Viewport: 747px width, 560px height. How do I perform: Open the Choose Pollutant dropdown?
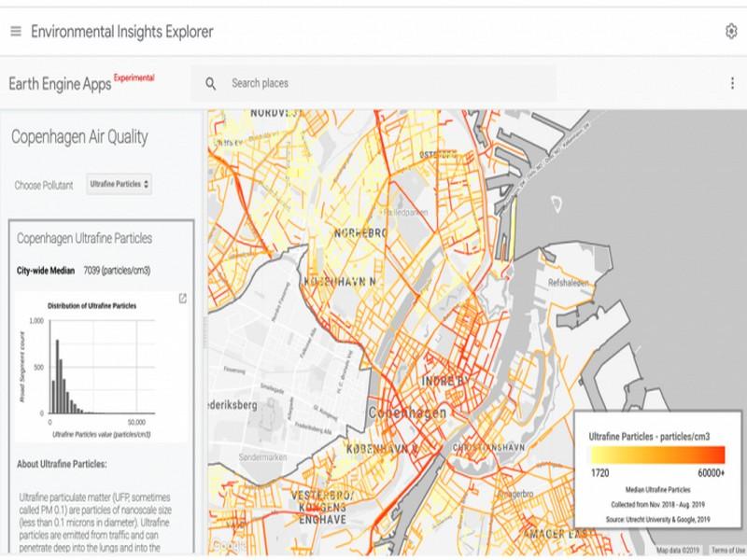(x=120, y=184)
